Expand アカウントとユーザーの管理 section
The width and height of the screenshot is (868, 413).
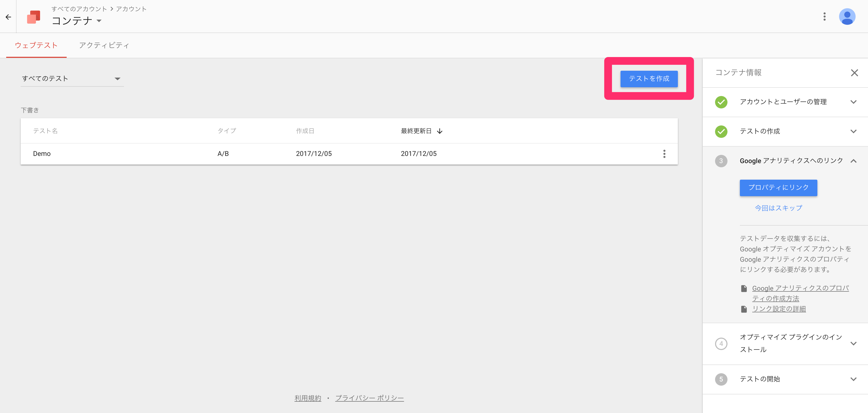coord(853,102)
